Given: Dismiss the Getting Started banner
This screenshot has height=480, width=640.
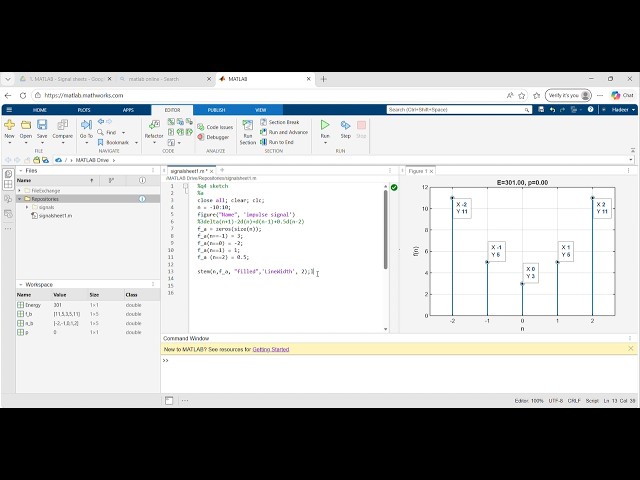Looking at the screenshot, I should click(x=631, y=349).
